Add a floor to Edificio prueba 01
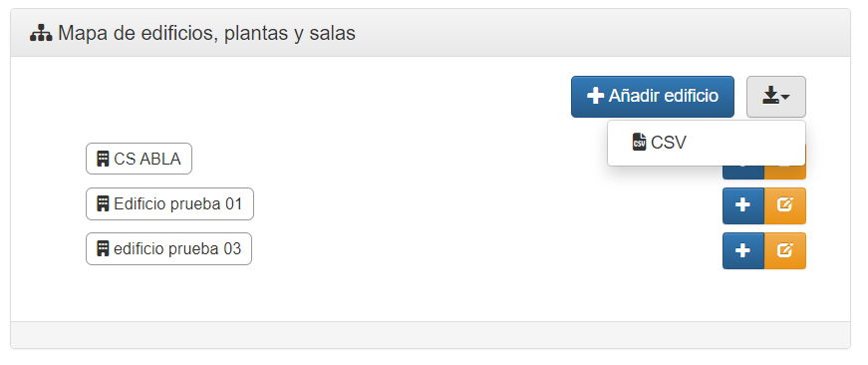Image resolution: width=868 pixels, height=365 pixels. [742, 205]
